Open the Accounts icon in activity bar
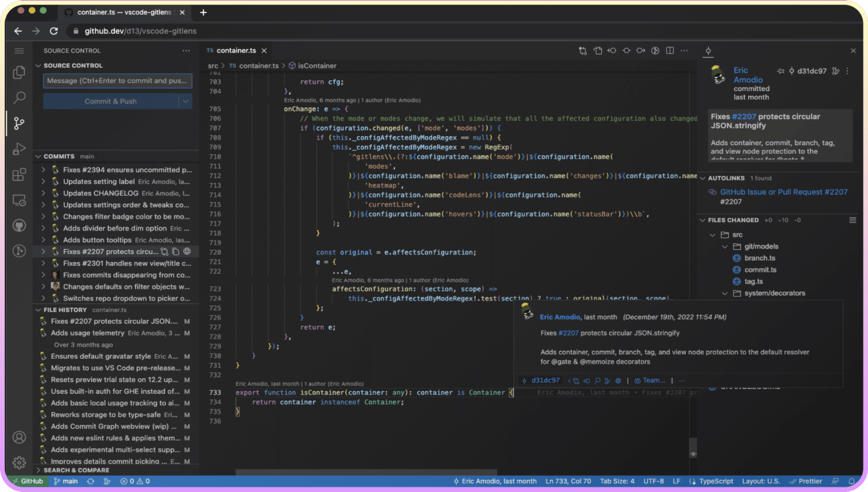The width and height of the screenshot is (868, 492). click(x=19, y=438)
